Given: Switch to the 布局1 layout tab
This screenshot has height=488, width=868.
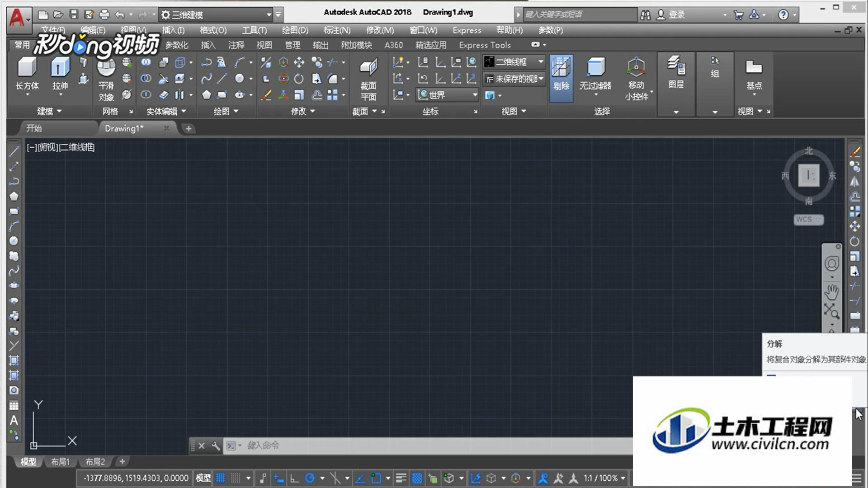Looking at the screenshot, I should click(60, 462).
